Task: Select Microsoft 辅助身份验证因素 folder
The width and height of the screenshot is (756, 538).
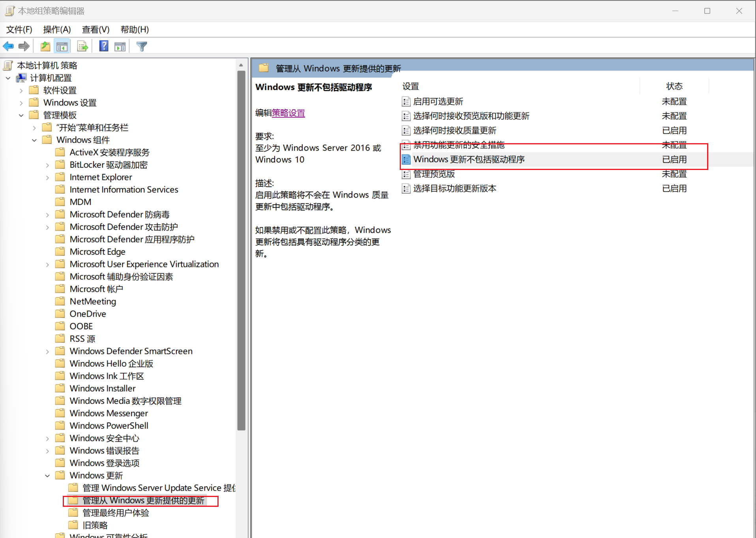Action: tap(121, 277)
